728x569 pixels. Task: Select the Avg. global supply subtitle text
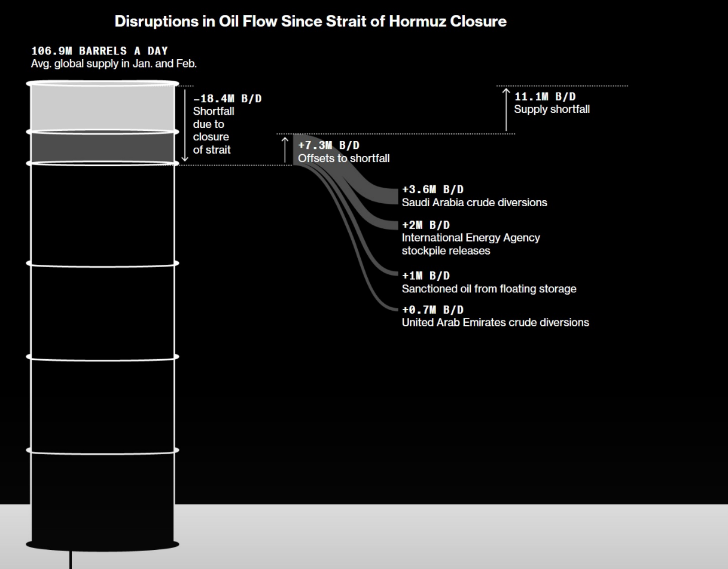[x=114, y=64]
